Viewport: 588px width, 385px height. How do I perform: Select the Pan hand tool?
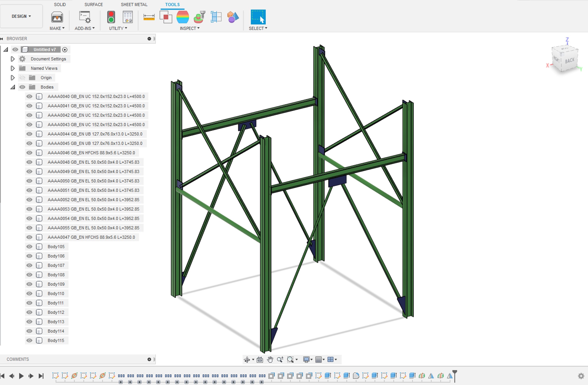[x=270, y=360]
